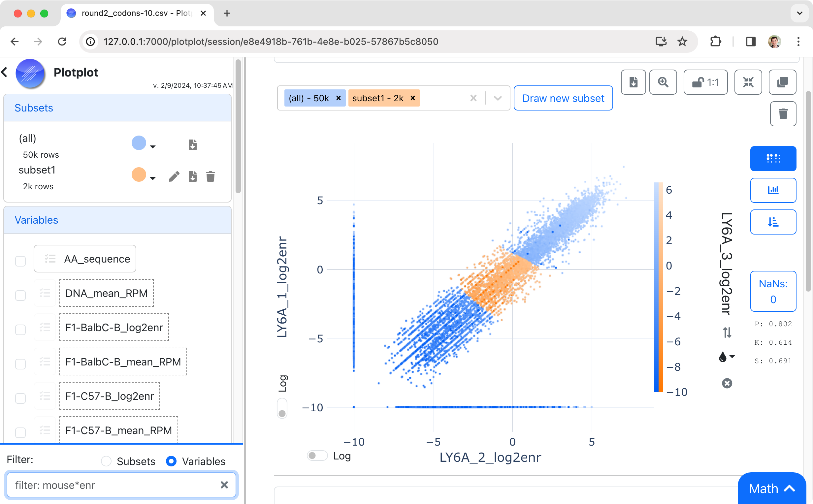The width and height of the screenshot is (813, 504).
Task: Check the F1-BalbC-B_mean_RPM checkbox
Action: pyautogui.click(x=21, y=364)
